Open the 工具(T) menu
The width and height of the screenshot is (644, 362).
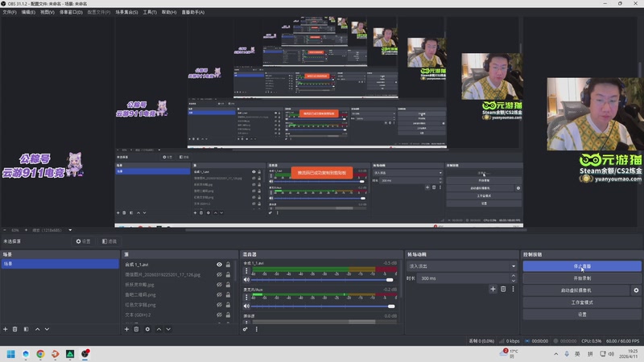(x=150, y=12)
